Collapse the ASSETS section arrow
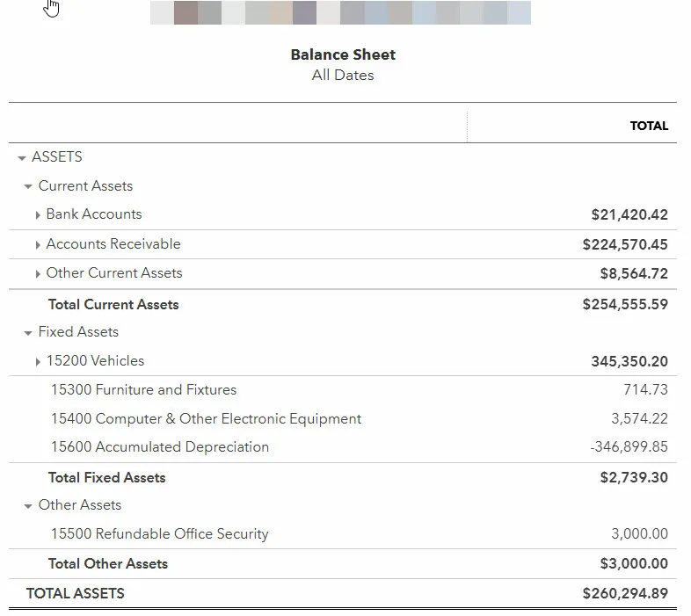 (x=22, y=158)
